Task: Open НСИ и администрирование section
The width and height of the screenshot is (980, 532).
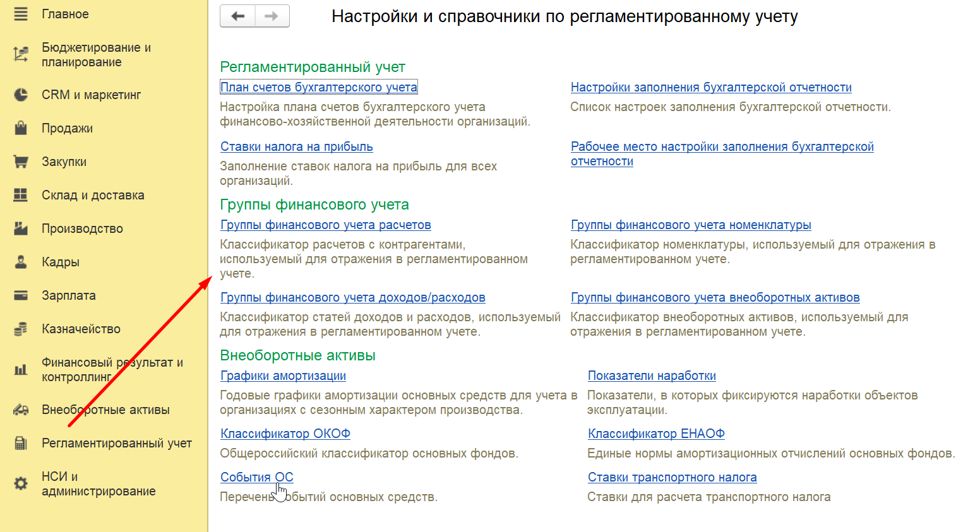Action: click(99, 484)
